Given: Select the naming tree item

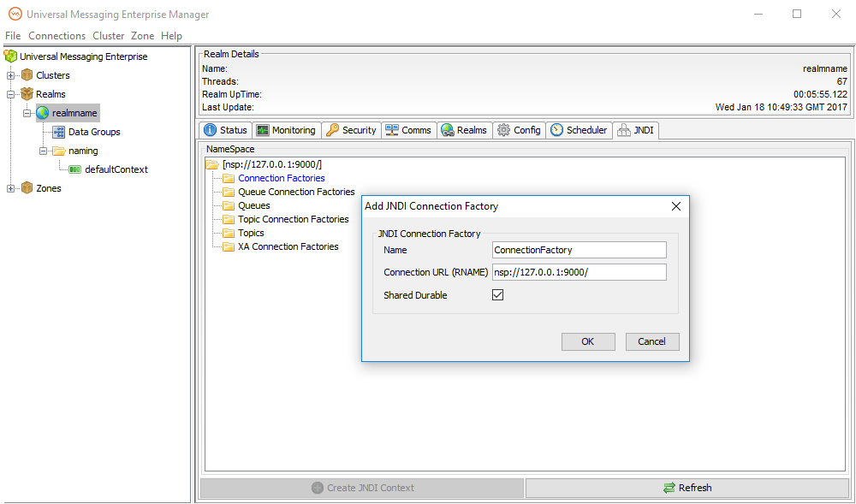Looking at the screenshot, I should (84, 151).
